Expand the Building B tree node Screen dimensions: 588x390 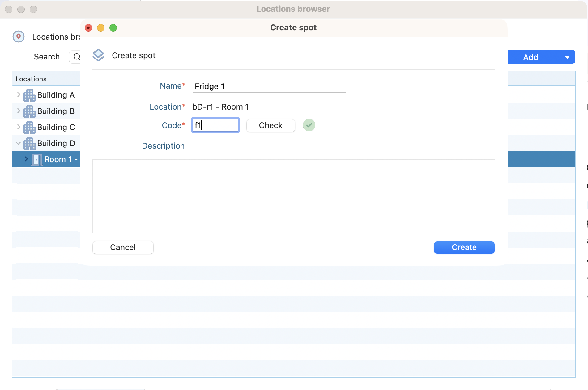click(x=19, y=111)
